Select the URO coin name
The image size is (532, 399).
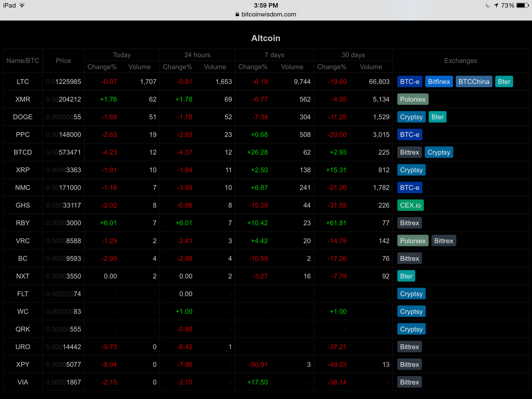pyautogui.click(x=23, y=347)
